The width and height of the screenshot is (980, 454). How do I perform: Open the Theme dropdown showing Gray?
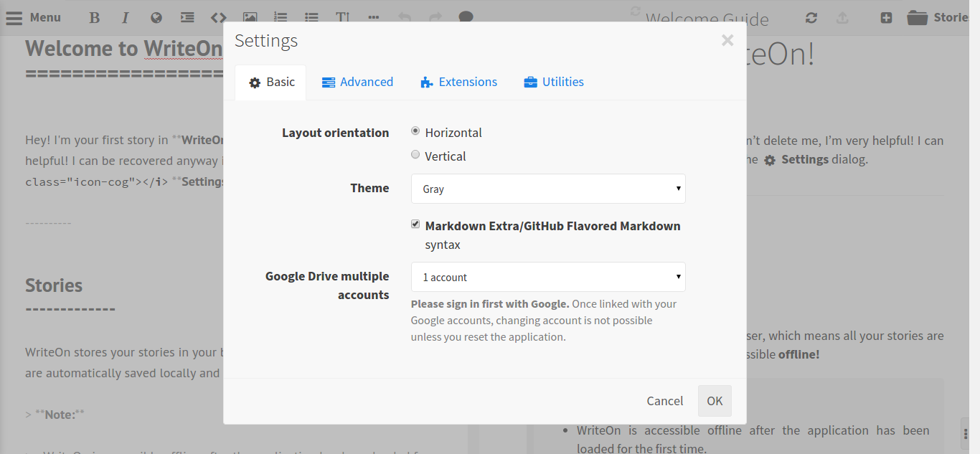pos(548,189)
